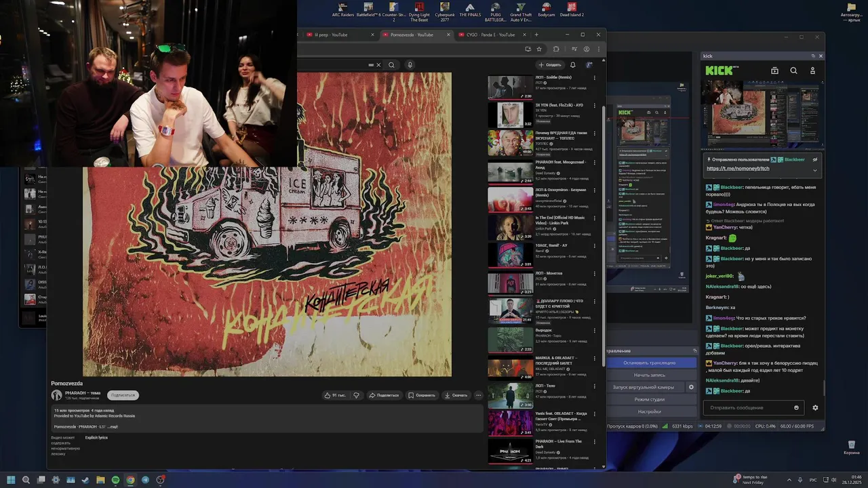Open Steam from the taskbar
The height and width of the screenshot is (488, 868).
click(85, 480)
